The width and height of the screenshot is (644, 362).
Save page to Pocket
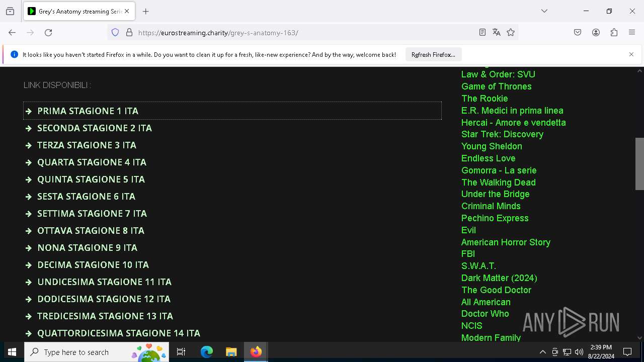(x=578, y=33)
